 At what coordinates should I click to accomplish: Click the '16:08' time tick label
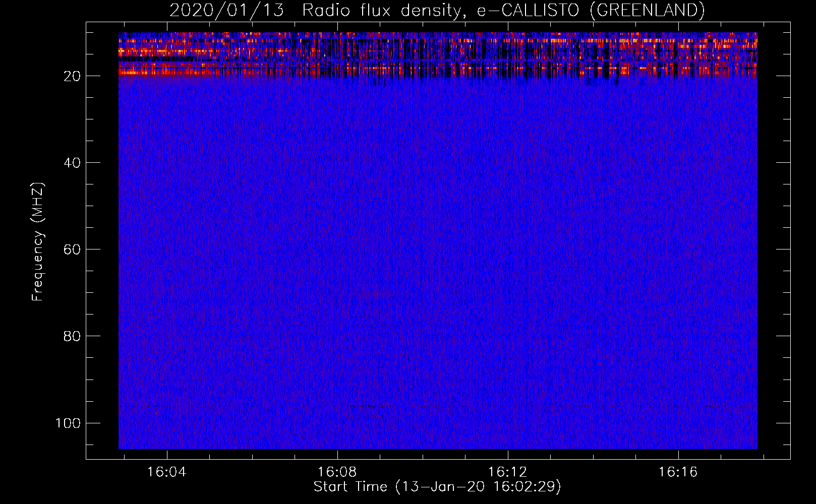click(337, 472)
